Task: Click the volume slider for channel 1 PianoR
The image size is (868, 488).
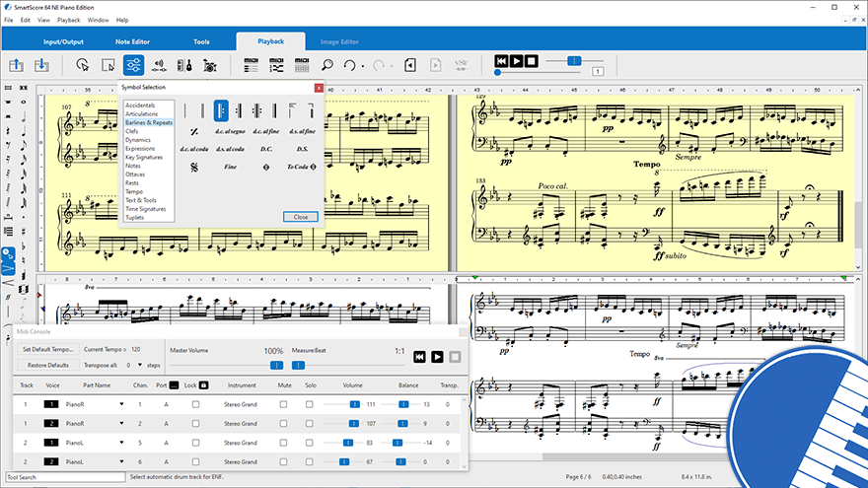Action: [x=354, y=404]
